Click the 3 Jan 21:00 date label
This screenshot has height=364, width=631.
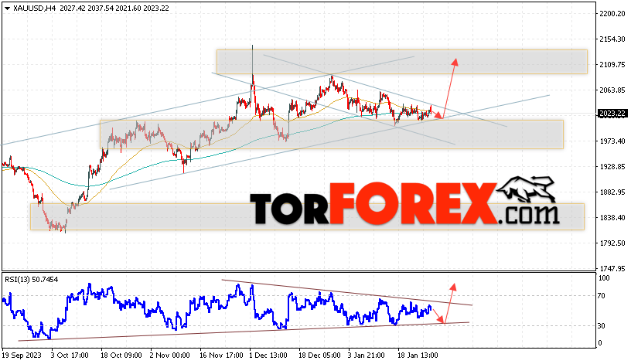coord(367,355)
